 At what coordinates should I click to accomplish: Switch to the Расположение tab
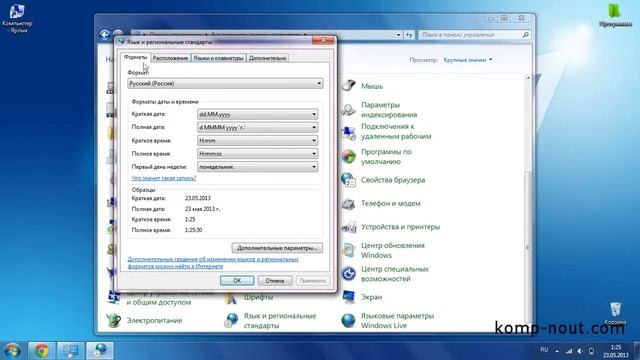[x=170, y=58]
